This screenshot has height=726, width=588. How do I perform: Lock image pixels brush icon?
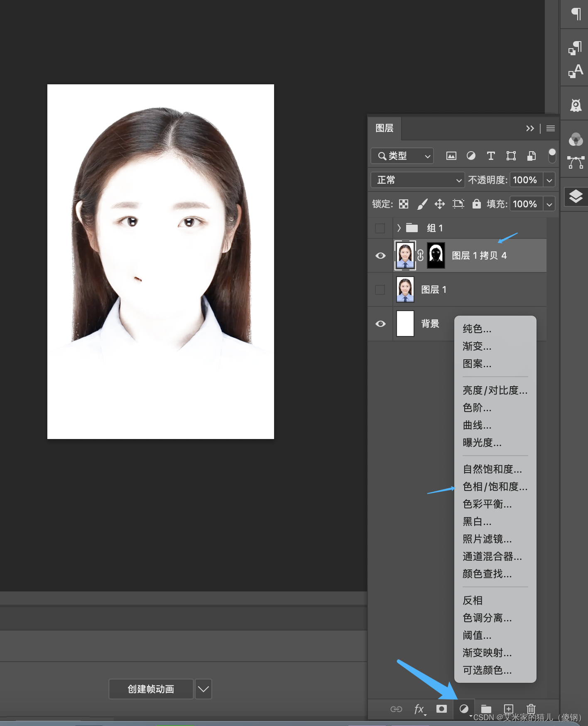[x=422, y=204]
